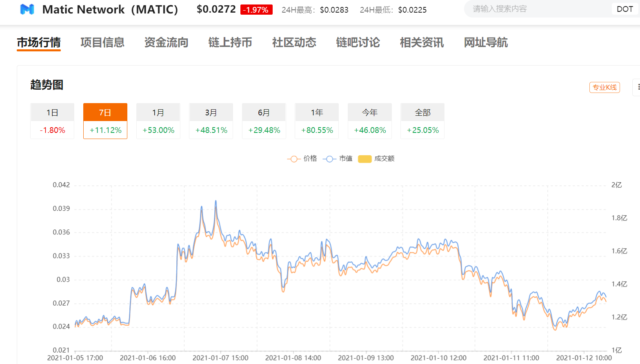Viewport: 640px width, 364px height.
Task: Click the search input field
Action: [x=538, y=9]
